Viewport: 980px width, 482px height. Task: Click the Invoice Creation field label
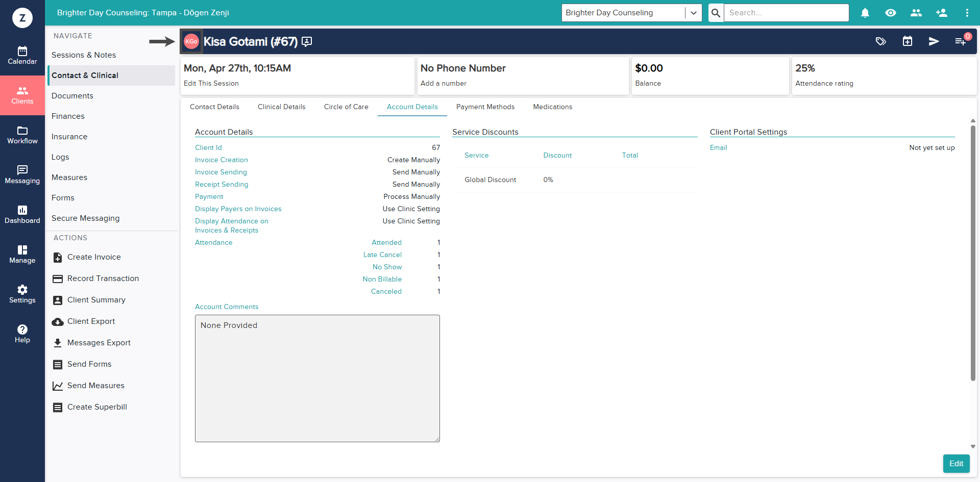(222, 160)
